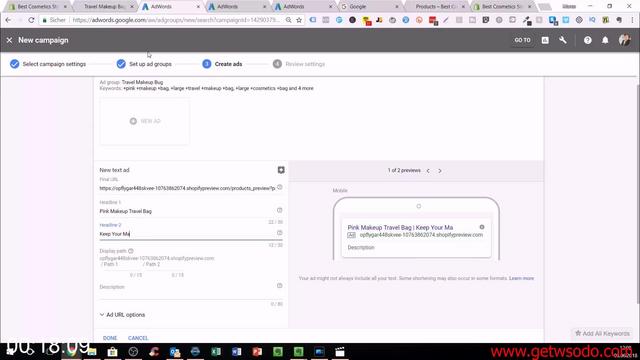The height and width of the screenshot is (360, 640).
Task: Switch to the Travel Makeup Bag browser tab
Action: pos(104,7)
